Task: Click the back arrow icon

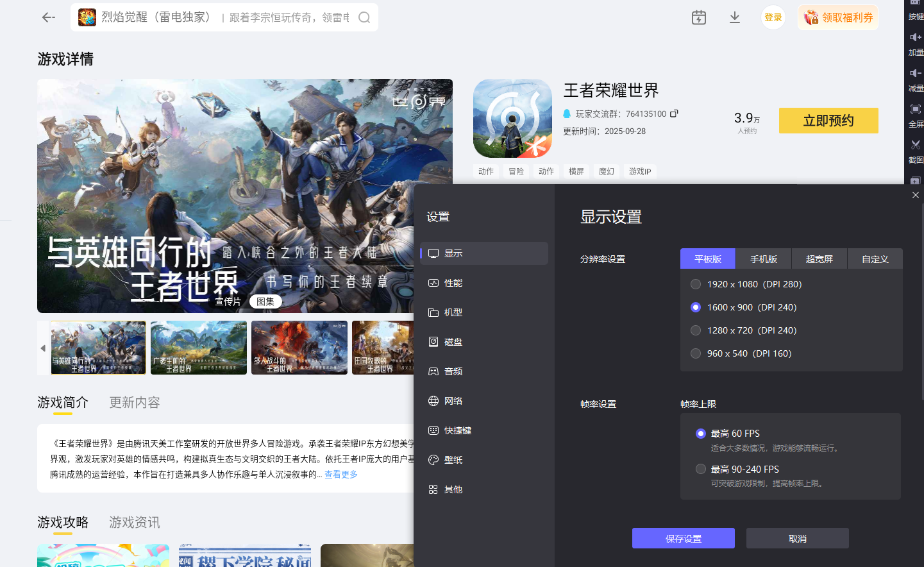Action: 49,17
